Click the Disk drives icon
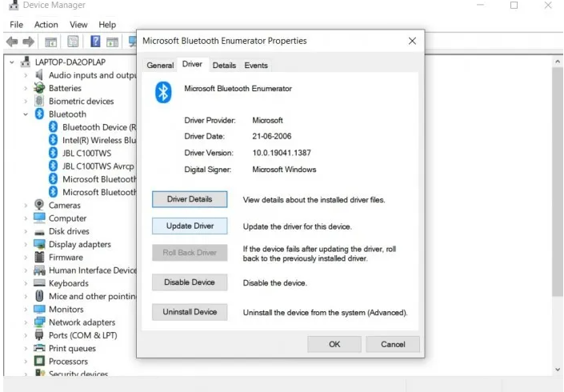564x392 pixels. tap(39, 232)
